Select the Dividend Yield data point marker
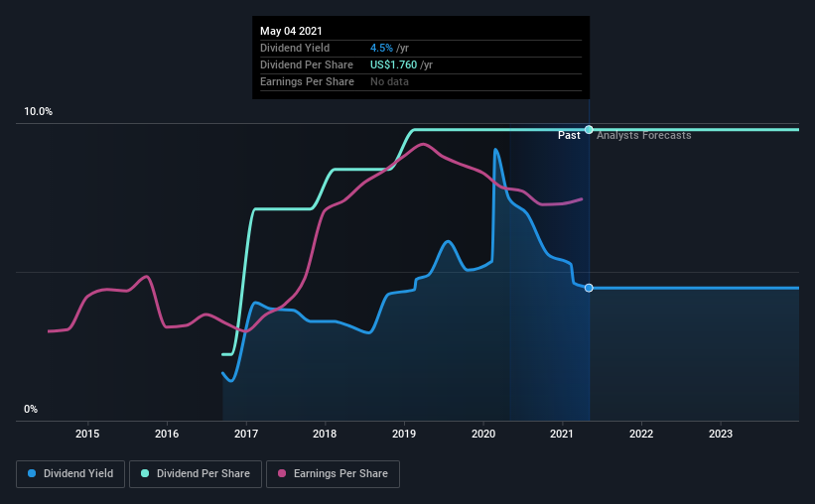This screenshot has width=815, height=504. [589, 288]
